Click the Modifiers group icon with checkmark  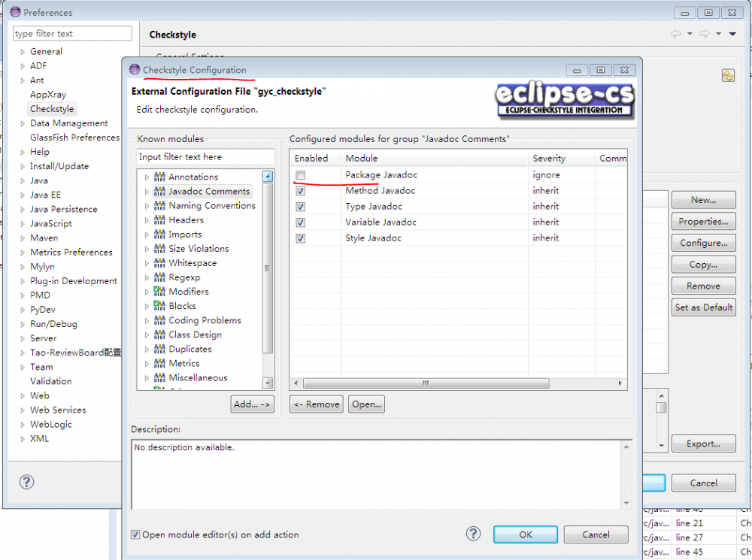159,291
